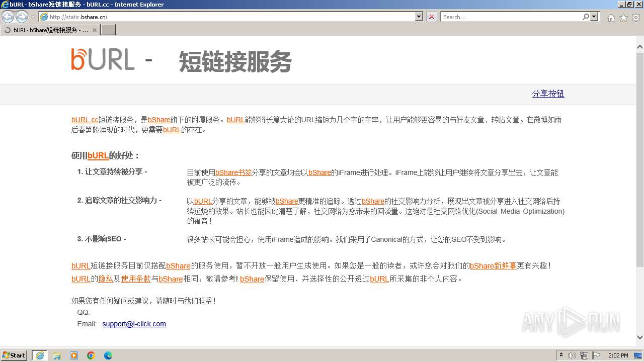
Task: Click bURL link before 能够将长篇大论
Action: point(235,120)
